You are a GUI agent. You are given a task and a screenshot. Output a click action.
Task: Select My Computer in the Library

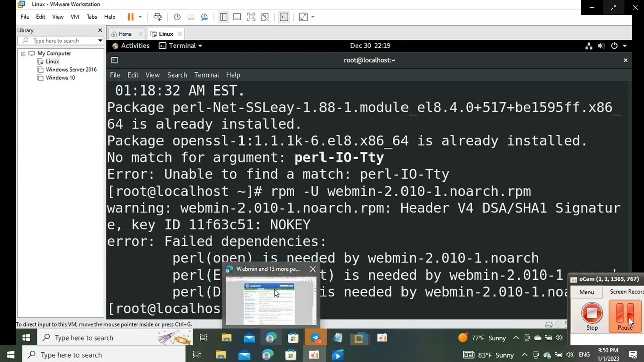(x=54, y=53)
